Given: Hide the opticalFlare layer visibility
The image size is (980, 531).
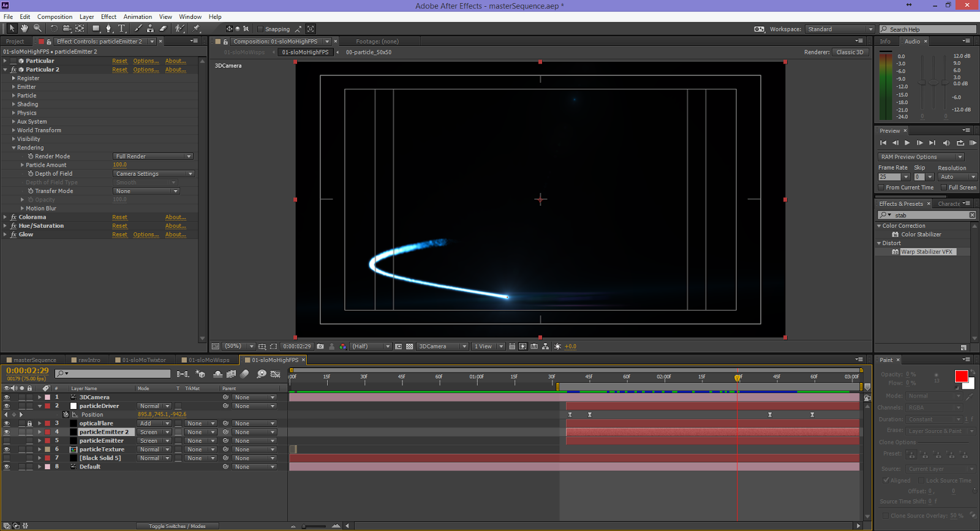Looking at the screenshot, I should pos(7,423).
